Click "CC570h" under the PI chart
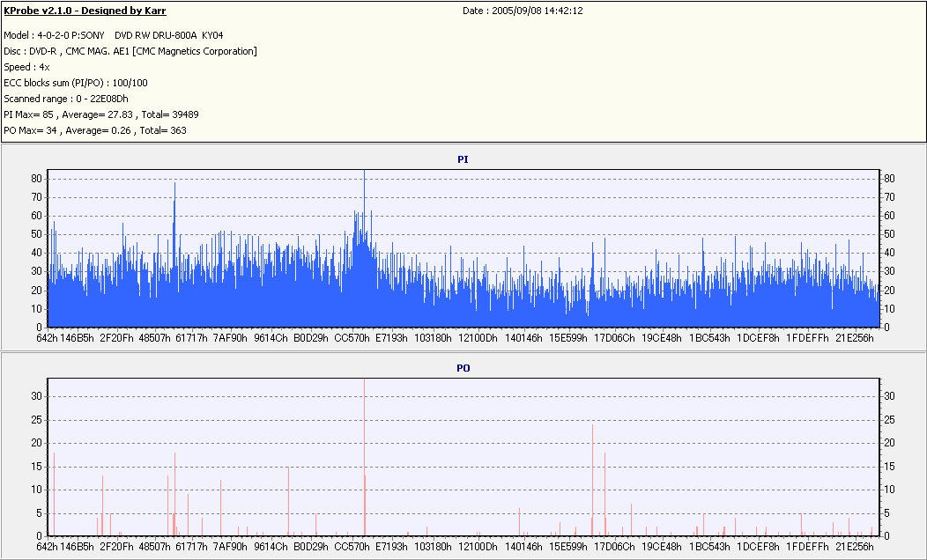The image size is (927, 560). click(x=352, y=338)
